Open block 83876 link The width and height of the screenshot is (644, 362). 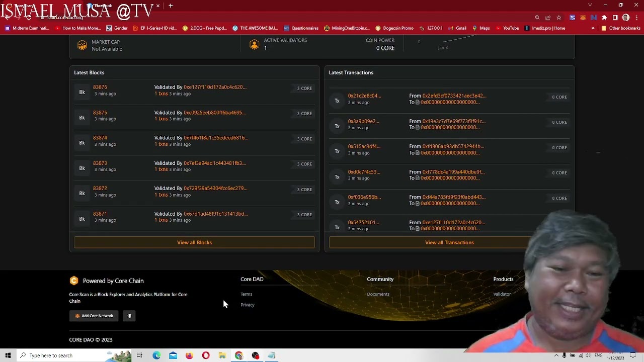100,87
